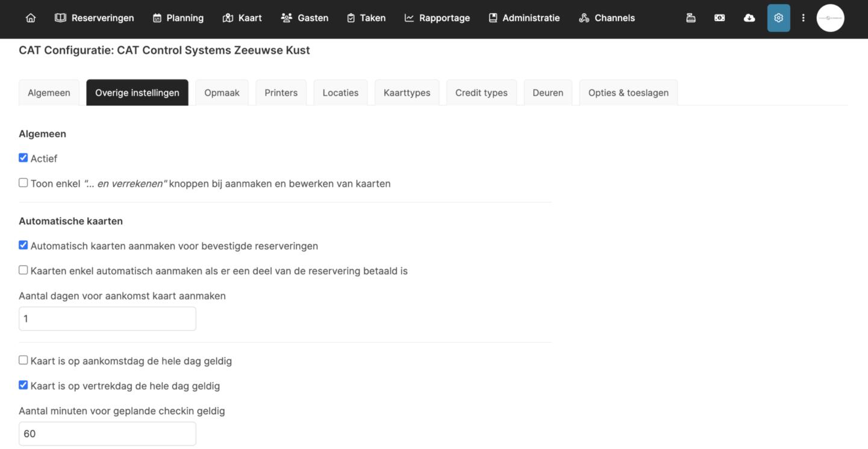This screenshot has height=449, width=868.
Task: Go to the home icon
Action: point(31,18)
